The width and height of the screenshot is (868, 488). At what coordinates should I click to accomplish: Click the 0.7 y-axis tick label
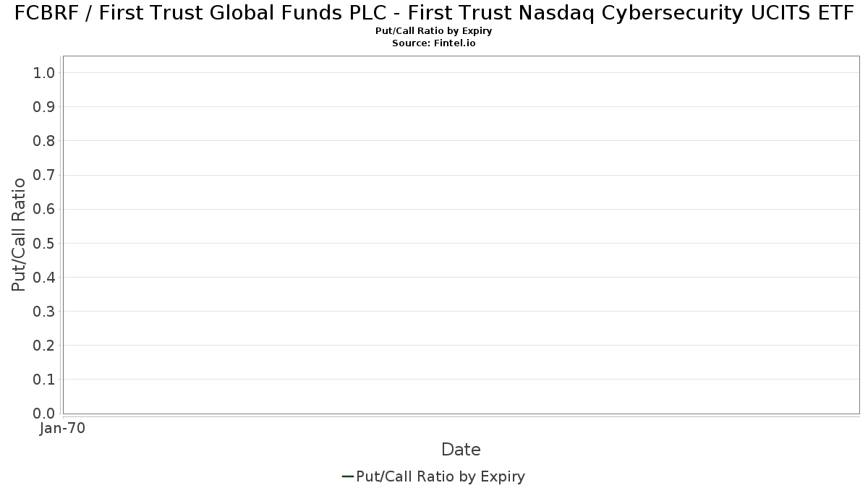pos(44,175)
